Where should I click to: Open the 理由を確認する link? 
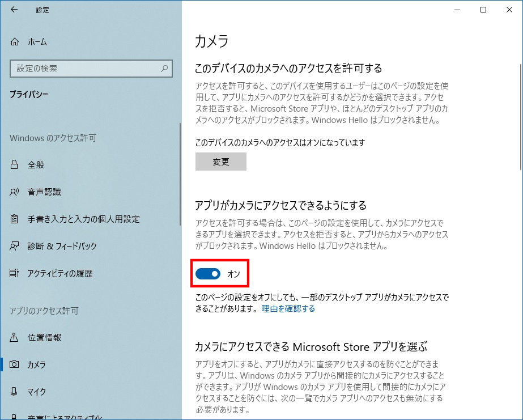(288, 309)
